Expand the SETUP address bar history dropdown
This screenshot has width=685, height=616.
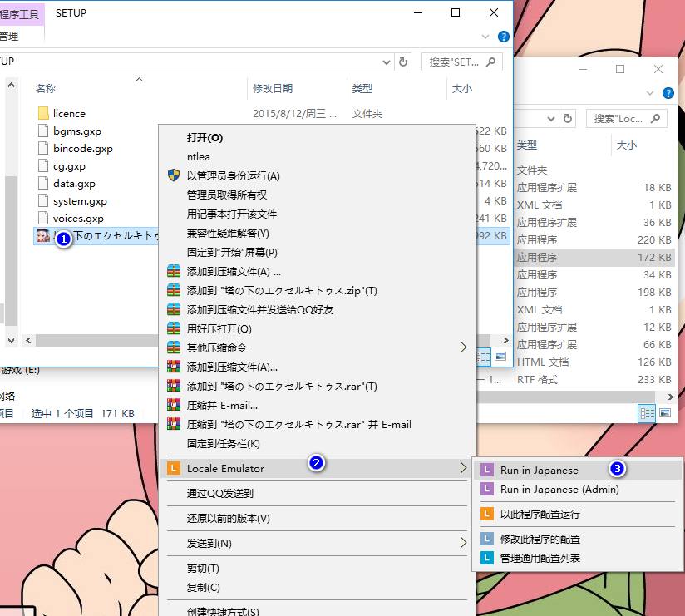click(387, 62)
